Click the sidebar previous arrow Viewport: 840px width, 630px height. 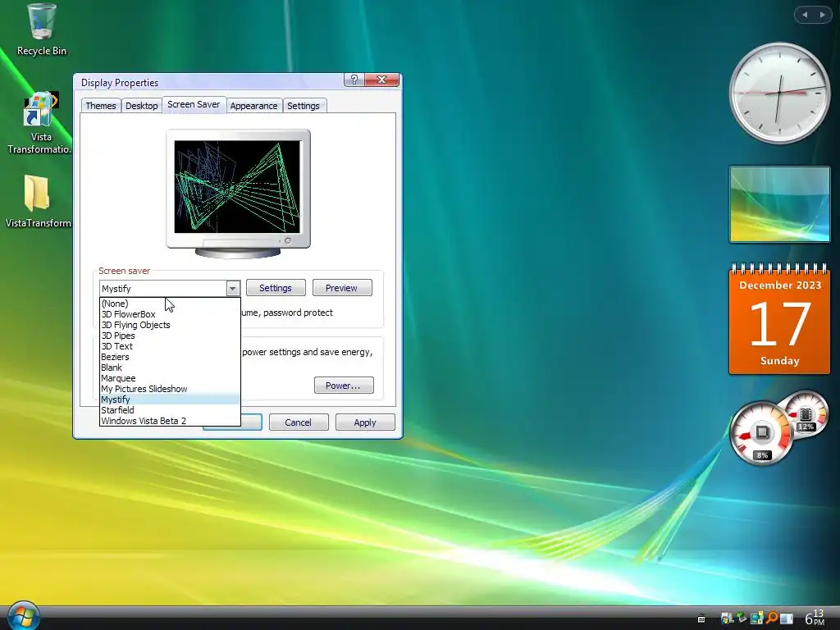[805, 15]
